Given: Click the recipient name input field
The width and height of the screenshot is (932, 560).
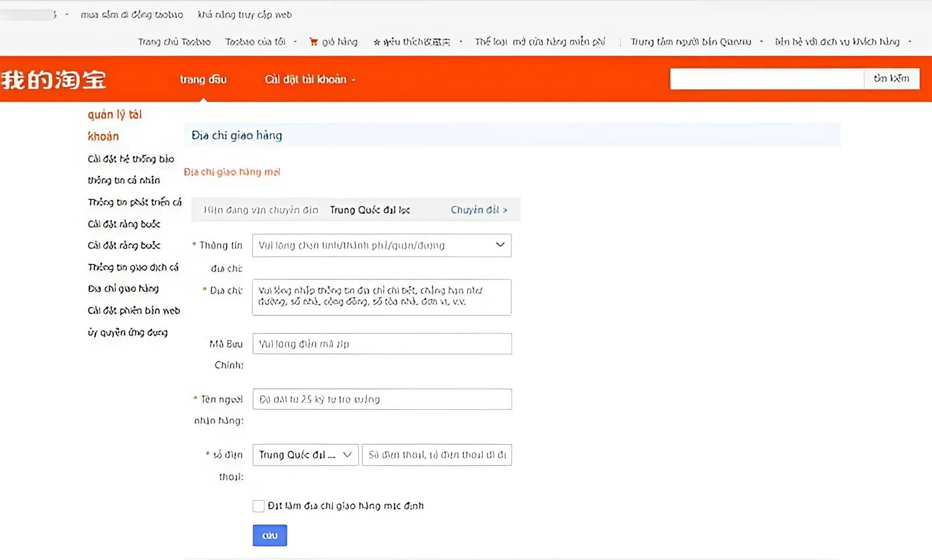Looking at the screenshot, I should (382, 399).
